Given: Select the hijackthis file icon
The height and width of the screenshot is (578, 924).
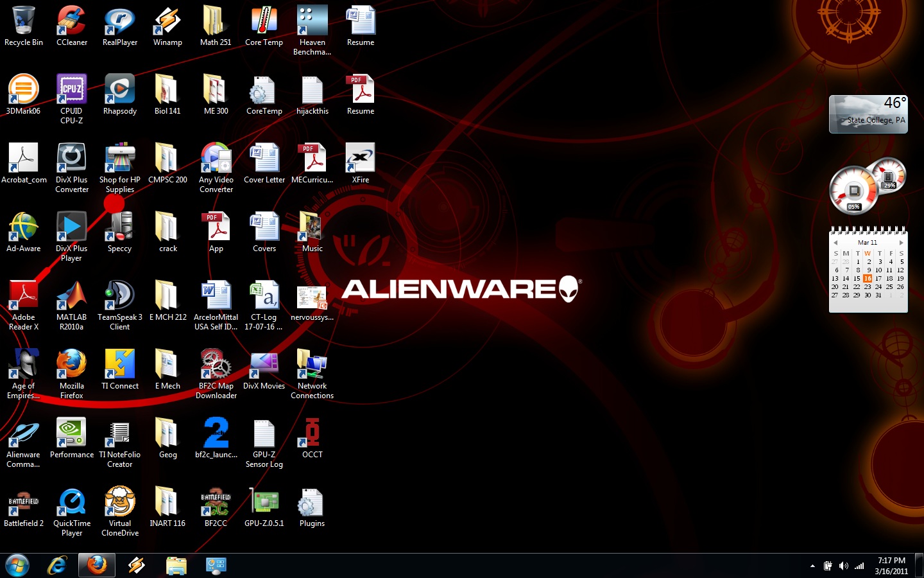Looking at the screenshot, I should (312, 94).
